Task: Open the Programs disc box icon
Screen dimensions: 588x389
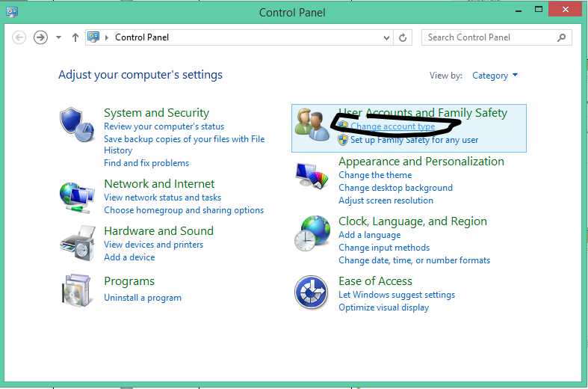Action: (76, 290)
